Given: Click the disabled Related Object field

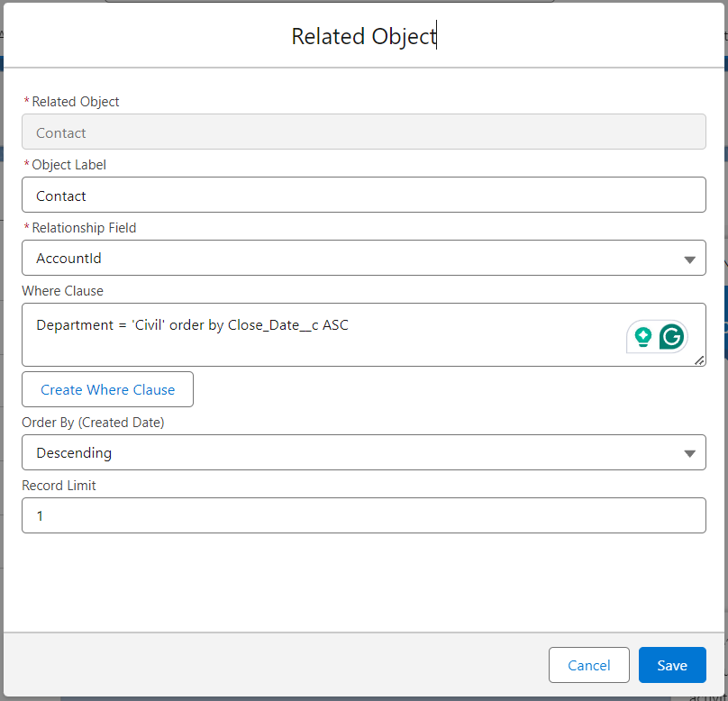Looking at the screenshot, I should coord(364,132).
